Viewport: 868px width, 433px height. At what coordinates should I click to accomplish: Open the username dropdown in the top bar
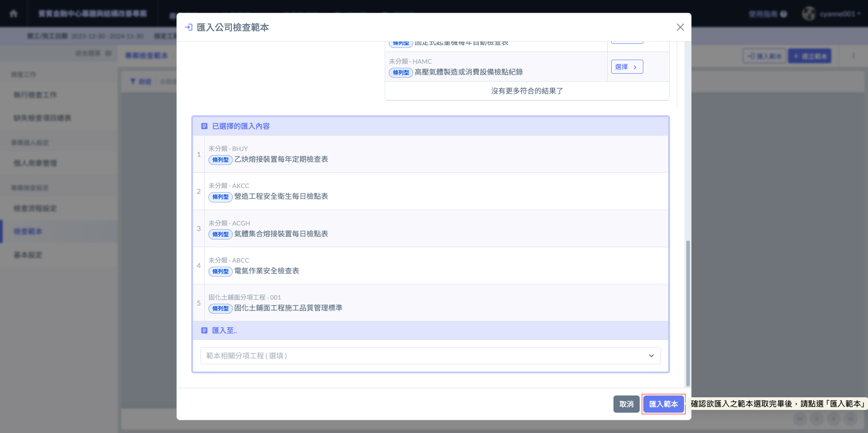coord(840,14)
